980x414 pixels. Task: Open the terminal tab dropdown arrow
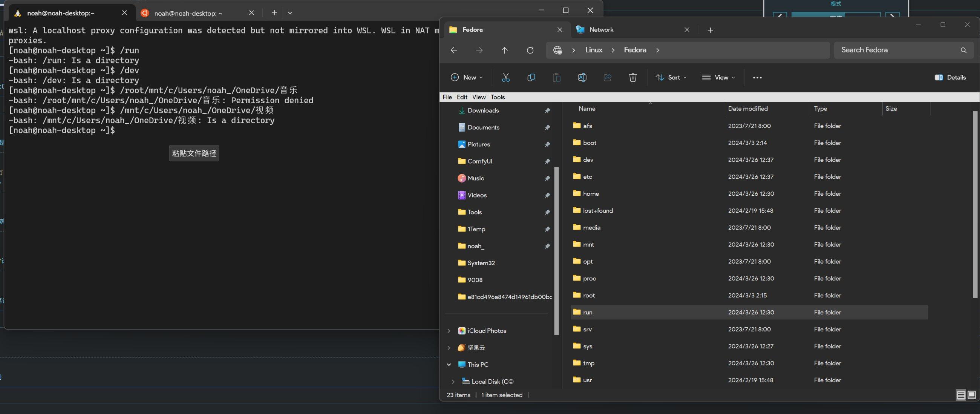click(290, 12)
